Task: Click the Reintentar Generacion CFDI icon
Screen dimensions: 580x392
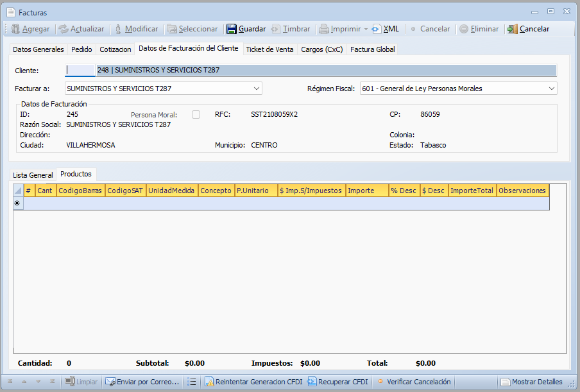Action: (x=209, y=382)
